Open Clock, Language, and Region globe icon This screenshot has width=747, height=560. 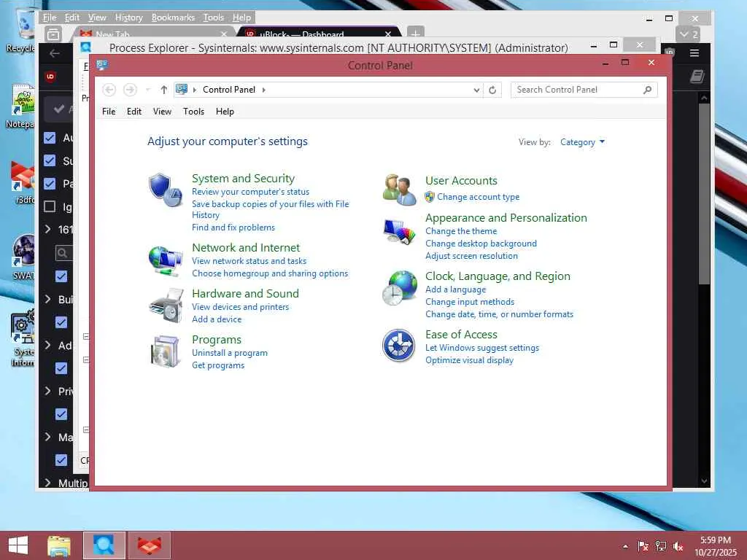(x=399, y=288)
